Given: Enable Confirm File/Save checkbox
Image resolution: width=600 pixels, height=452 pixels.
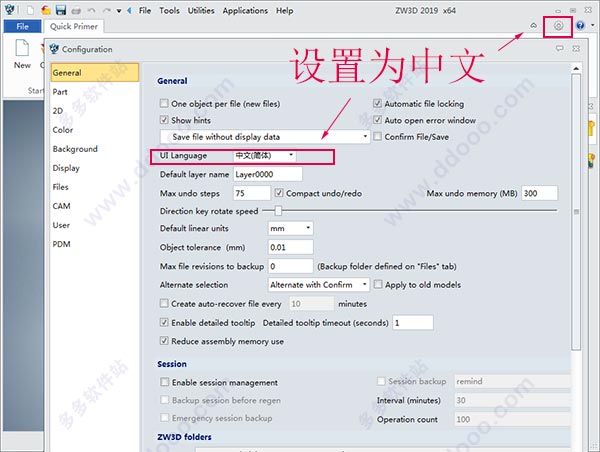Looking at the screenshot, I should 377,136.
